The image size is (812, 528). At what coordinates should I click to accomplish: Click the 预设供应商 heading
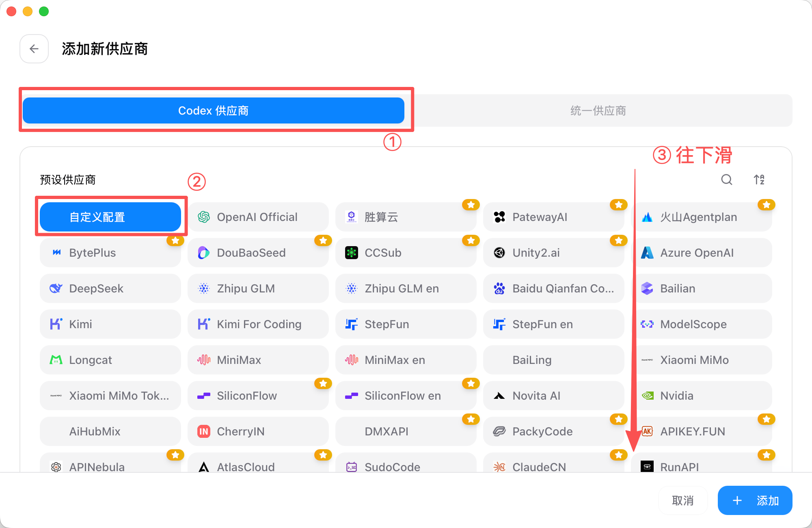coord(68,180)
